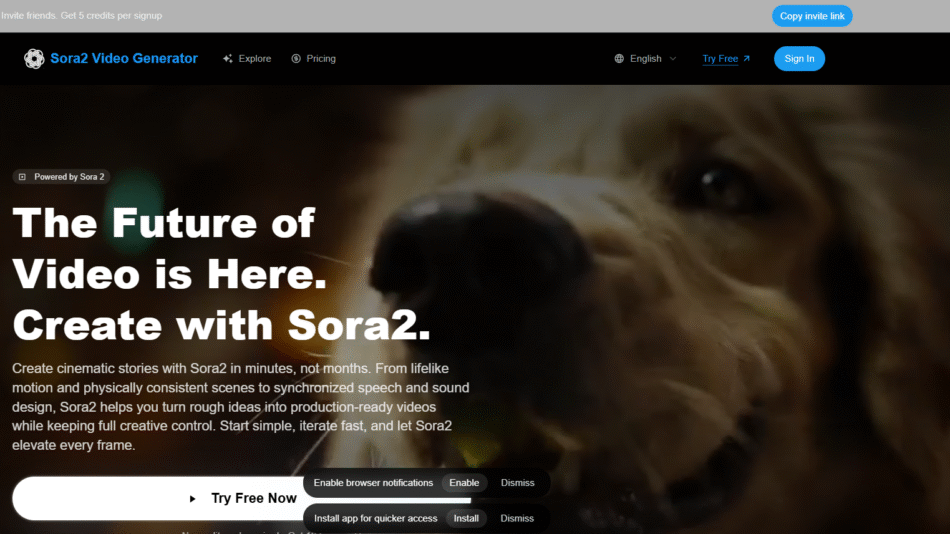Screen dimensions: 950x534
Task: Dismiss the browser notifications prompt
Action: pos(517,483)
